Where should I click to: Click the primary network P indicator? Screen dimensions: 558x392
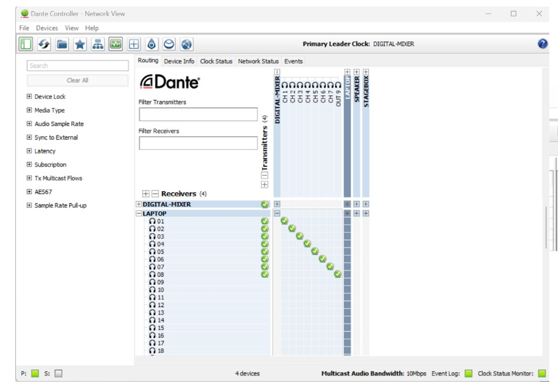coord(35,373)
